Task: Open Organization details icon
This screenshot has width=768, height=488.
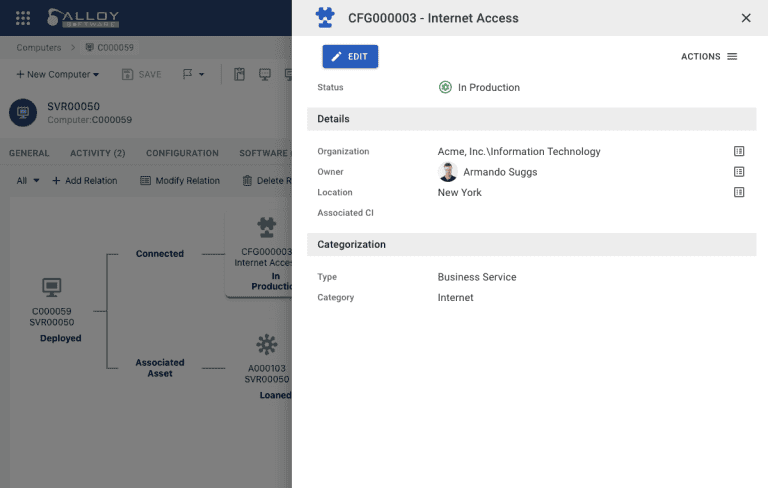Action: [739, 152]
